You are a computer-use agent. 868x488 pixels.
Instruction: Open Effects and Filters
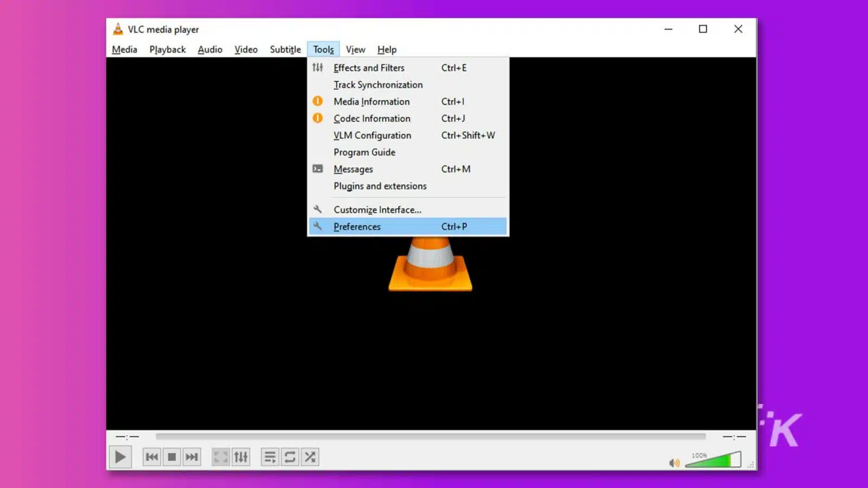[x=369, y=68]
